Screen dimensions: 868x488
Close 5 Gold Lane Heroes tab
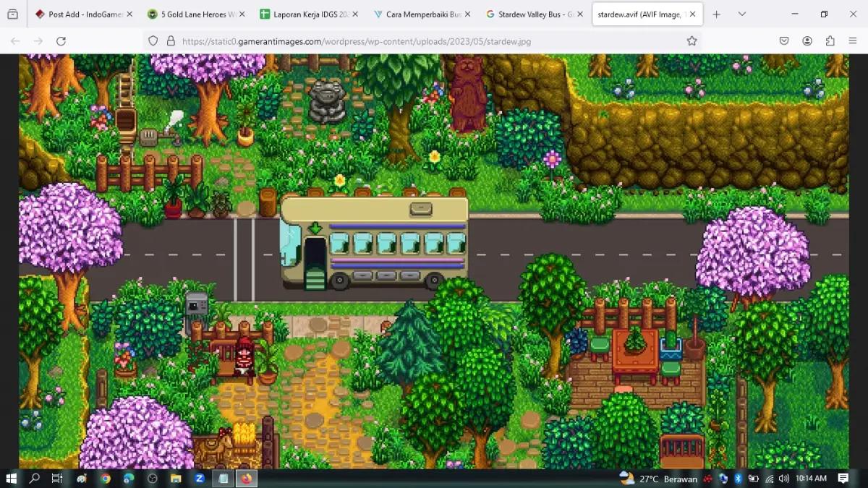242,14
